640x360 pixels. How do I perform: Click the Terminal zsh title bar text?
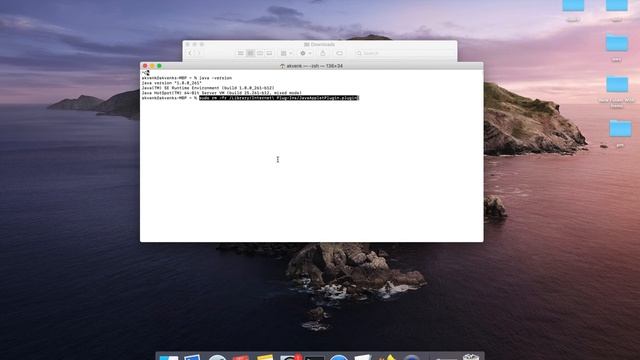pyautogui.click(x=311, y=66)
